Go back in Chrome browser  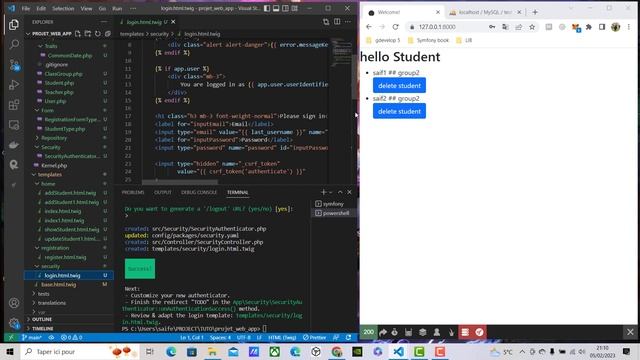point(369,27)
